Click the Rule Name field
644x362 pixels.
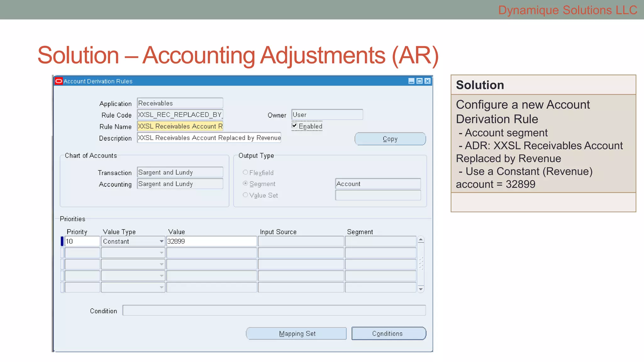pos(180,126)
